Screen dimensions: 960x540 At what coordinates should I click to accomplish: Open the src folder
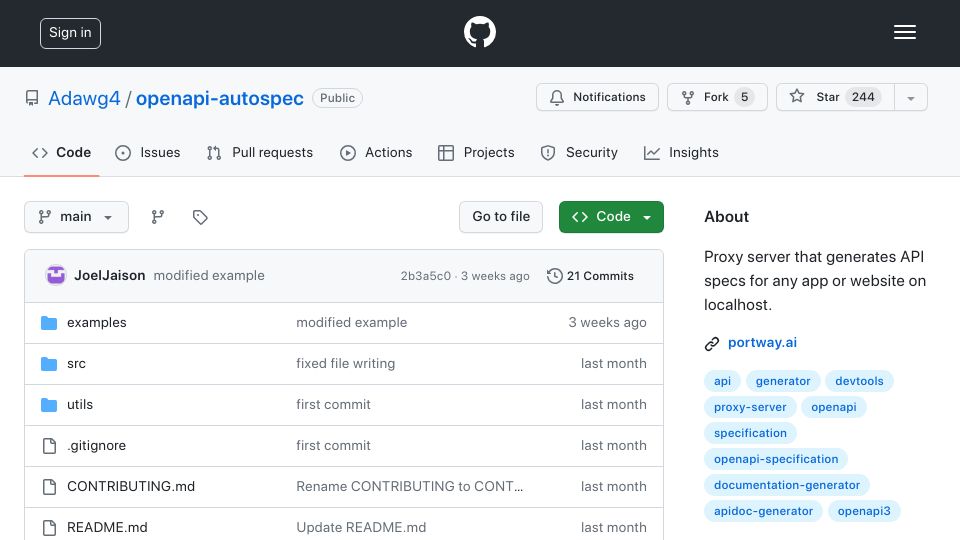[77, 364]
